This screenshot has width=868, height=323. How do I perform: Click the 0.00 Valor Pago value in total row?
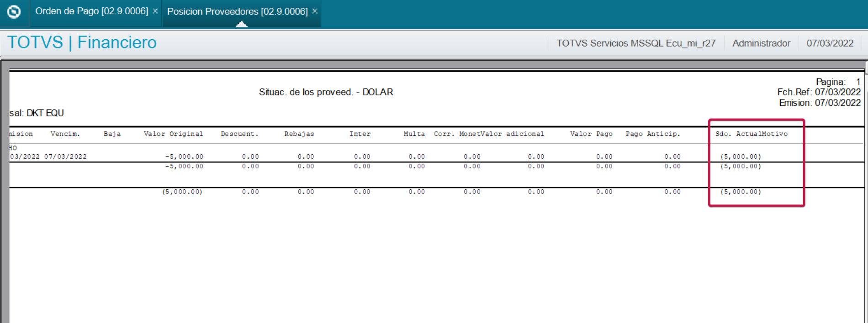point(604,192)
